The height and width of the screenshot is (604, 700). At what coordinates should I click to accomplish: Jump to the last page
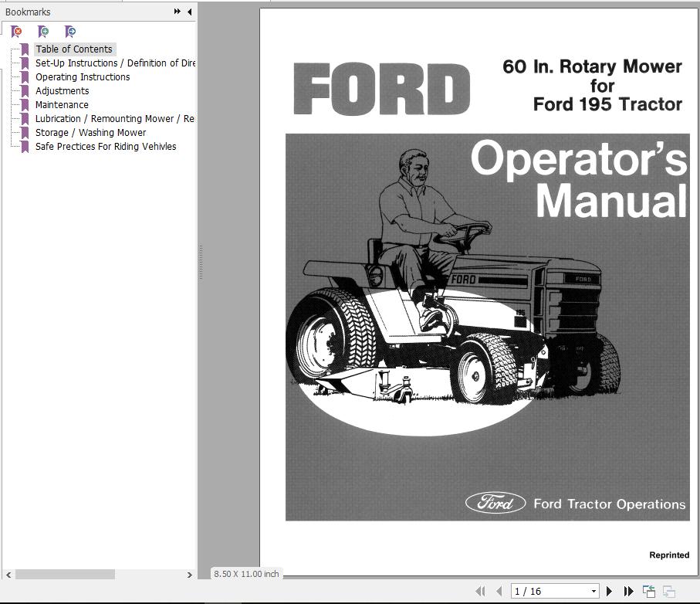pos(628,591)
